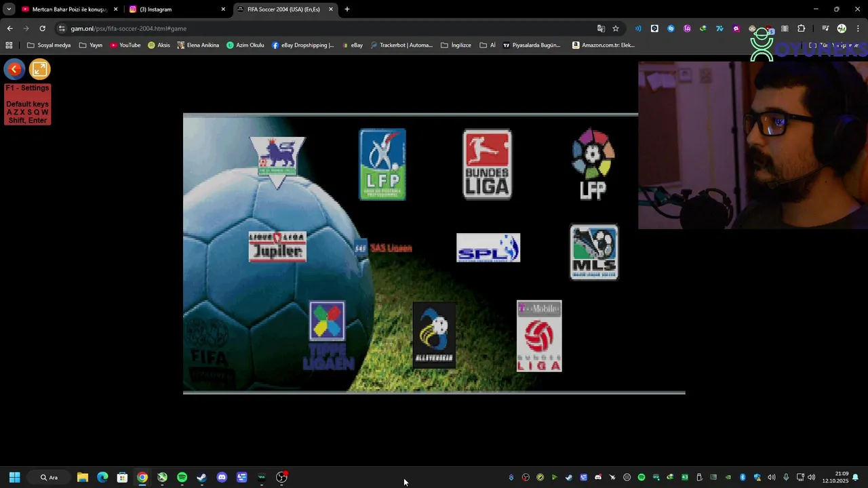Toggle emulator fullscreen with orange button

[40, 69]
